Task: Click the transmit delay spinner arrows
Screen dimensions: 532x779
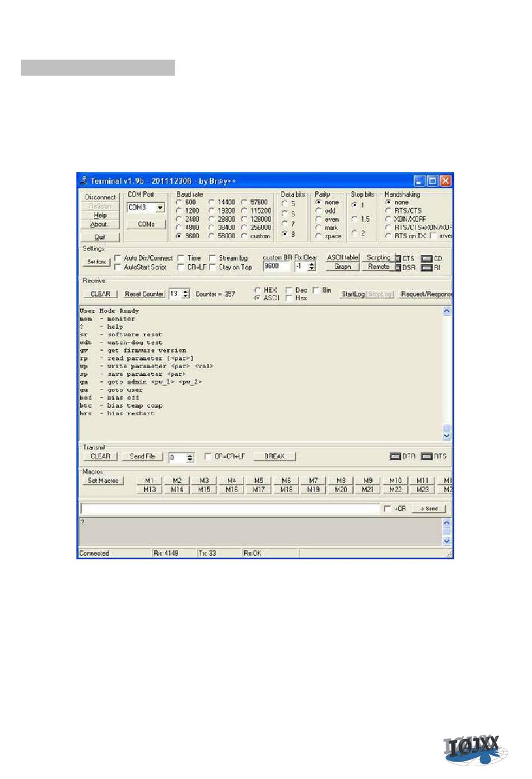Action: pyautogui.click(x=190, y=458)
